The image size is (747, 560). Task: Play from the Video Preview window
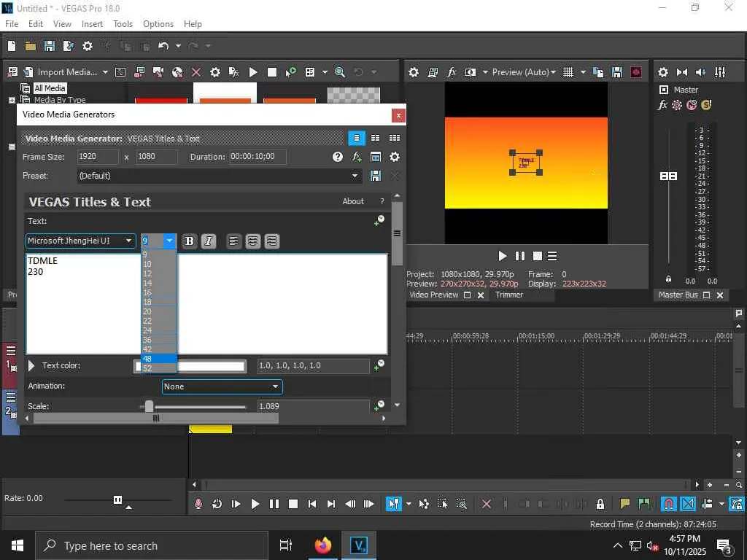[x=502, y=256]
